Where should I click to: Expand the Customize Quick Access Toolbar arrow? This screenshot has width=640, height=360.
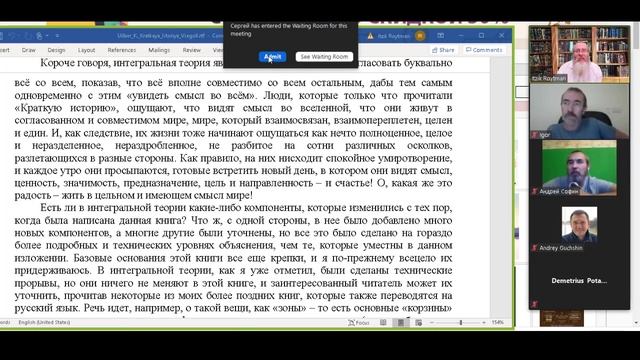57,36
